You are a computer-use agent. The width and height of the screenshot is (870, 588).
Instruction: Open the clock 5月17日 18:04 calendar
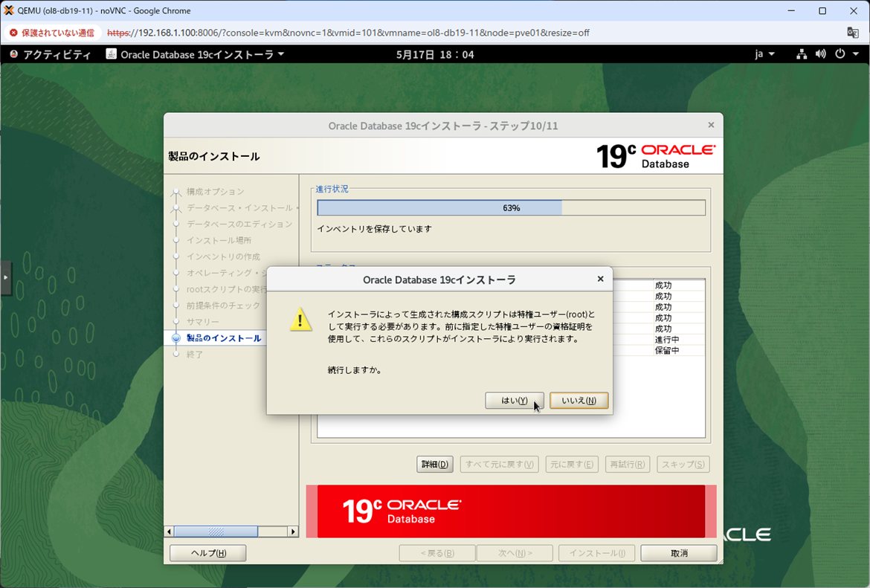point(435,54)
